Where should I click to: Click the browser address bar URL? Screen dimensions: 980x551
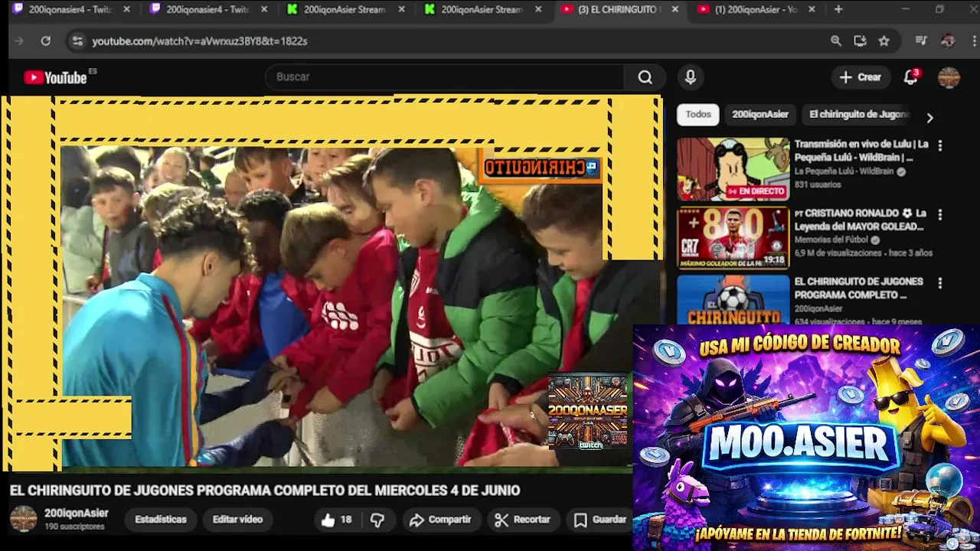[200, 41]
